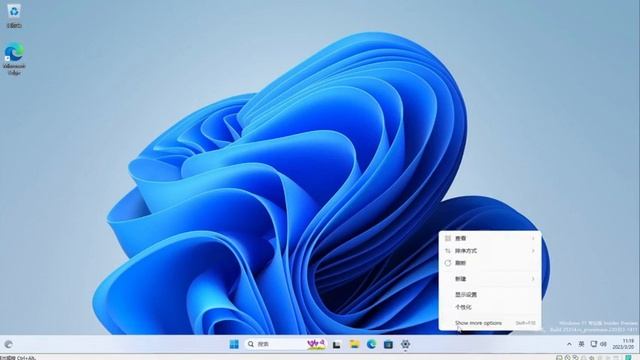
Task: Switch the 英 input method indicator
Action: click(581, 344)
